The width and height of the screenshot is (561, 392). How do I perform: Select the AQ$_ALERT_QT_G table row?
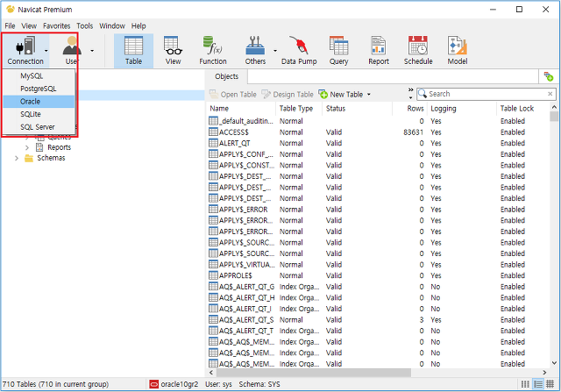click(378, 287)
